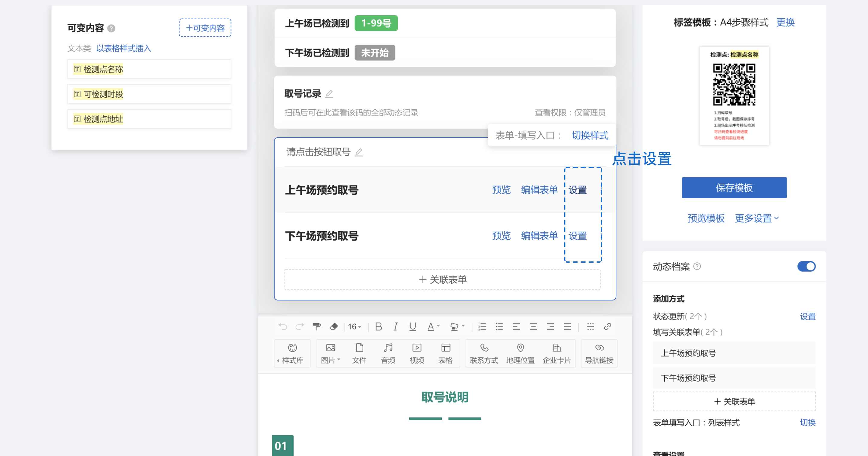Open the 图片 image dropdown
The image size is (868, 456).
[x=330, y=353]
